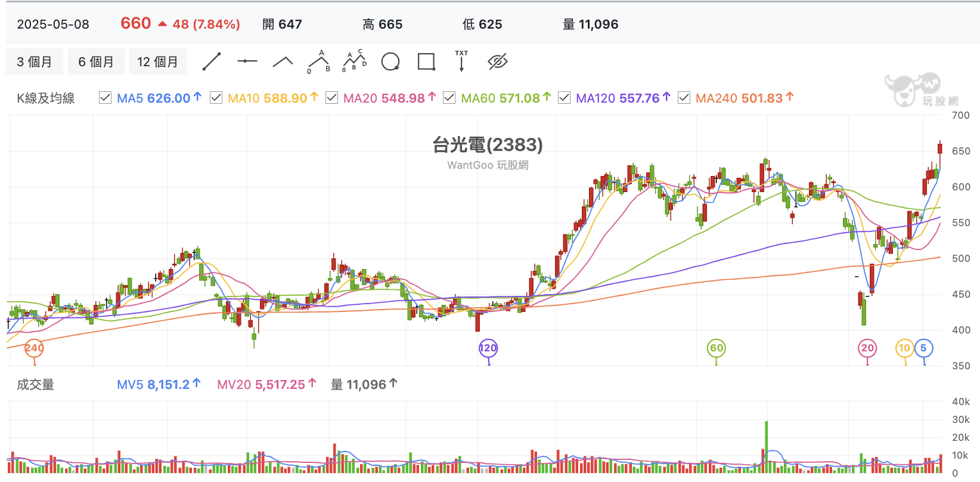Select the horizontal line drawing tool
Viewport: 980px width, 482px height.
[247, 61]
